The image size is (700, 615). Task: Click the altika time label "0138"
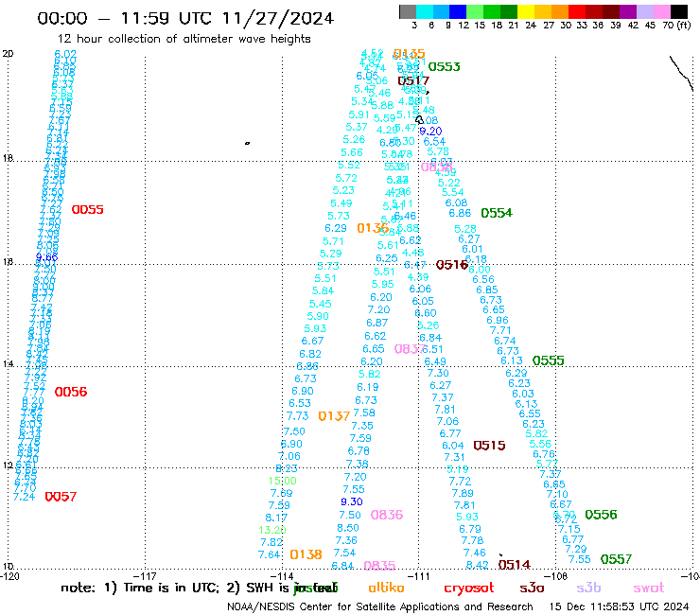coord(306,554)
